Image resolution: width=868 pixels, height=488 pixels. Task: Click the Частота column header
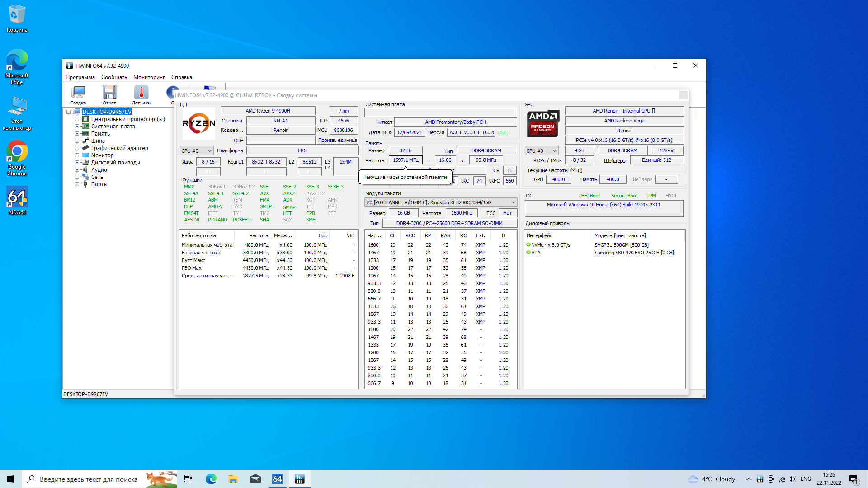pos(258,235)
